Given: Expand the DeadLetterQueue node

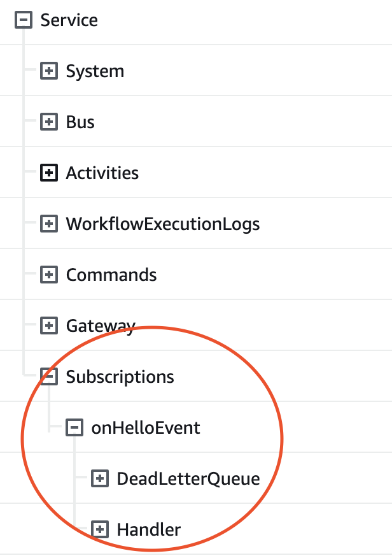Looking at the screenshot, I should click(x=100, y=478).
